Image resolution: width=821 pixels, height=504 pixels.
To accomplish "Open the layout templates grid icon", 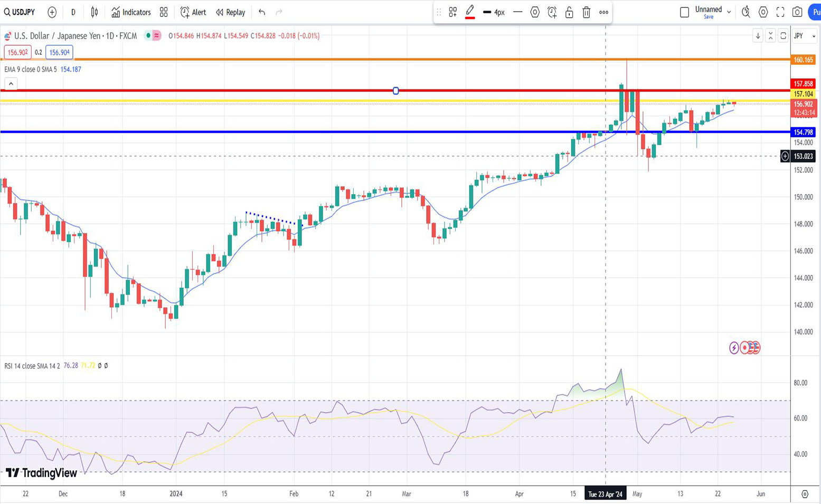I will (164, 12).
